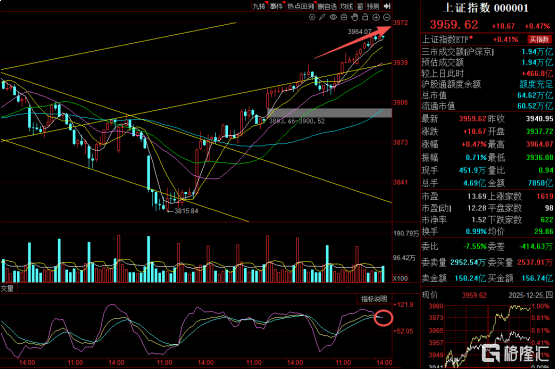The image size is (556, 370).
Task: Select the pen drawing tool icon
Action: click(322, 17)
